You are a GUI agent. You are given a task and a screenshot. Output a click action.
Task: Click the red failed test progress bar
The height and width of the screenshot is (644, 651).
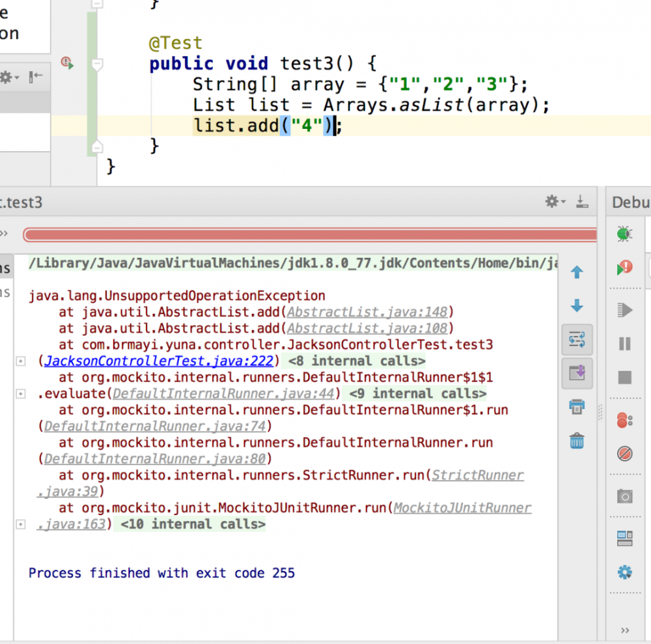tap(310, 234)
